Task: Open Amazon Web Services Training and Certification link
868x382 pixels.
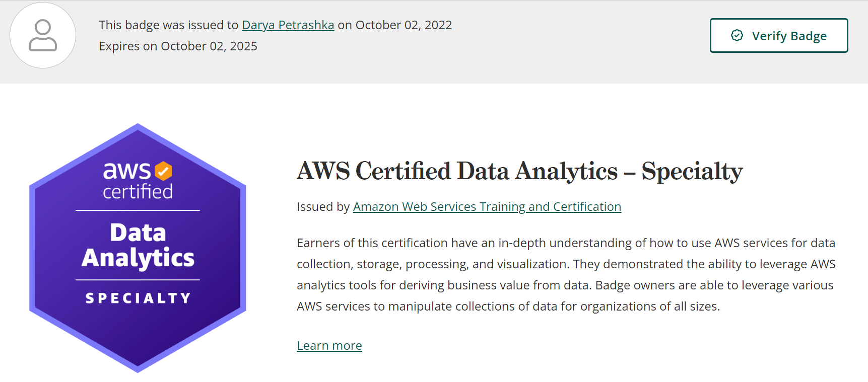Action: pos(487,207)
